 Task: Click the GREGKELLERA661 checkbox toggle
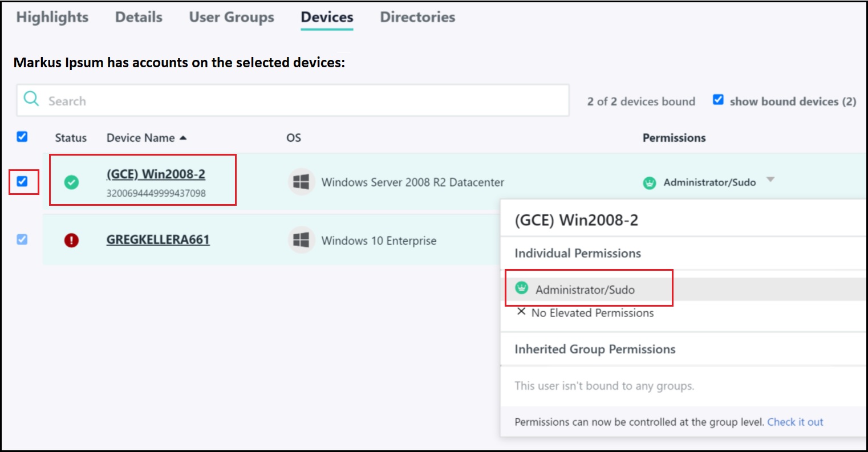23,239
